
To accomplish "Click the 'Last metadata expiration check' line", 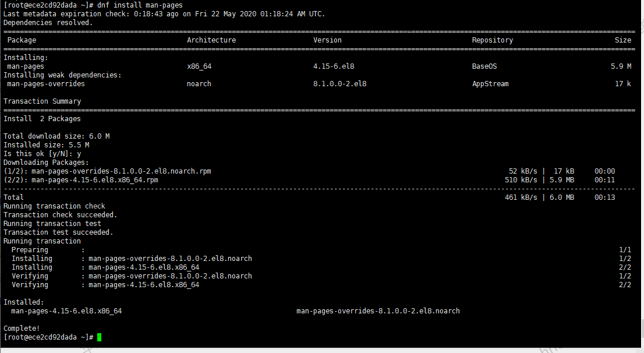I will [x=164, y=14].
